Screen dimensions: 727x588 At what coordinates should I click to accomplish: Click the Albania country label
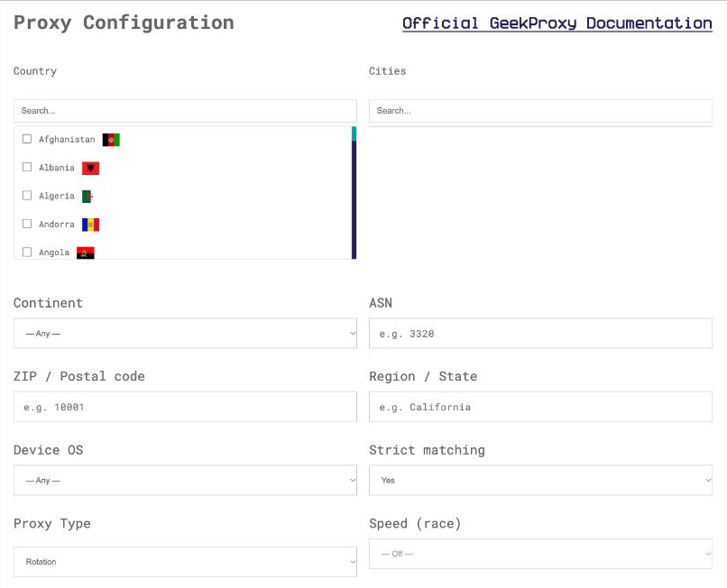pyautogui.click(x=57, y=168)
